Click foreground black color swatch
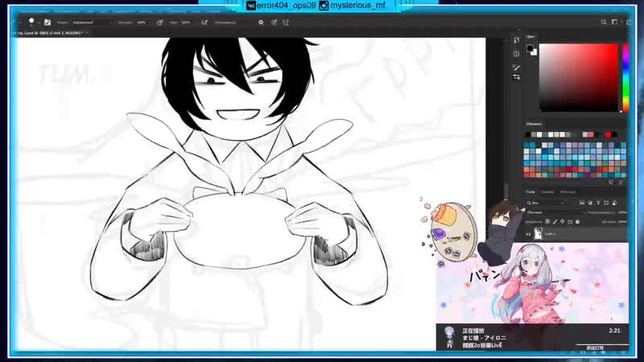This screenshot has width=644, height=362. (530, 48)
